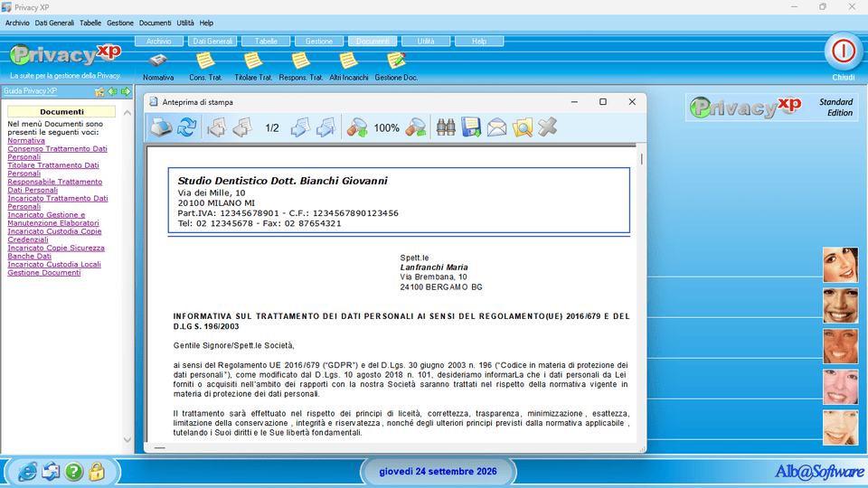Click the Chiudi power button
Image resolution: width=868 pixels, height=488 pixels.
coord(843,52)
